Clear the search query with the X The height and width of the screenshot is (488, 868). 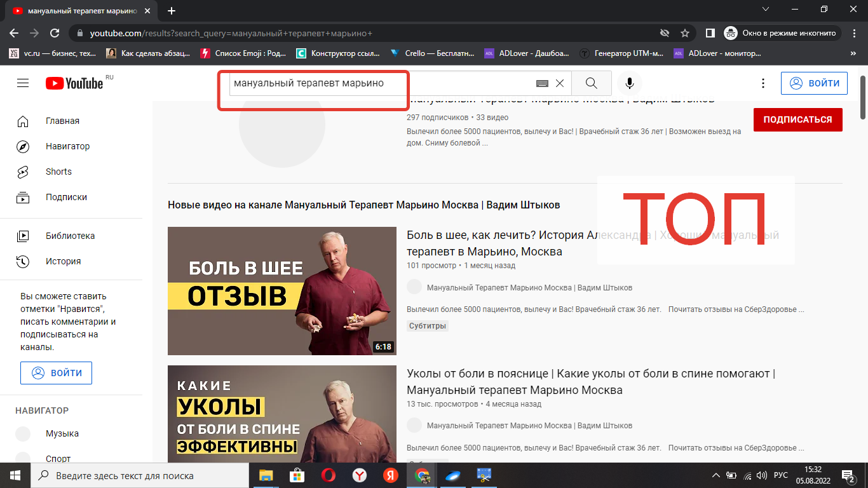[x=560, y=83]
